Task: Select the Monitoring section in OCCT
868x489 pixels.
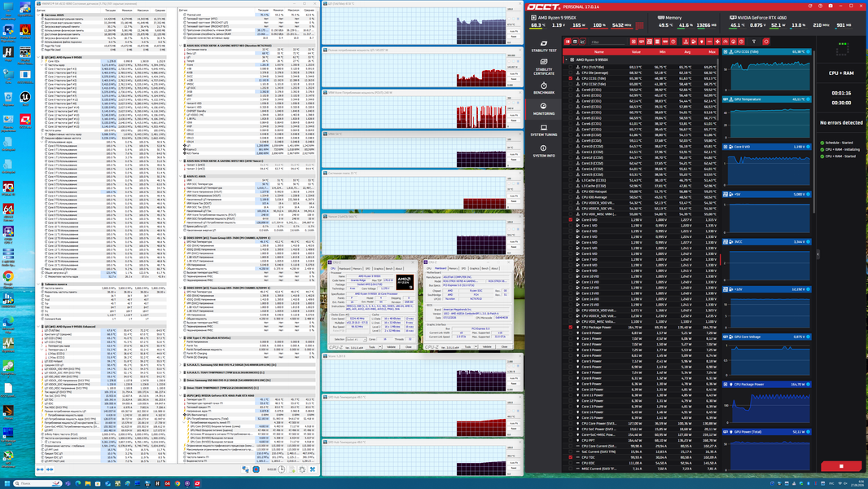Action: tap(544, 109)
